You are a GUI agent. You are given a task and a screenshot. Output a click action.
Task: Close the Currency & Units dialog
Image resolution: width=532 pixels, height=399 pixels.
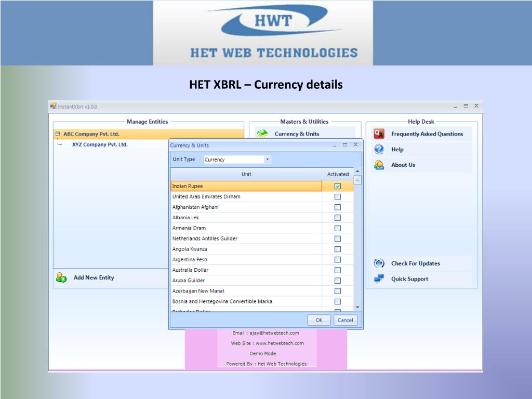click(x=355, y=144)
